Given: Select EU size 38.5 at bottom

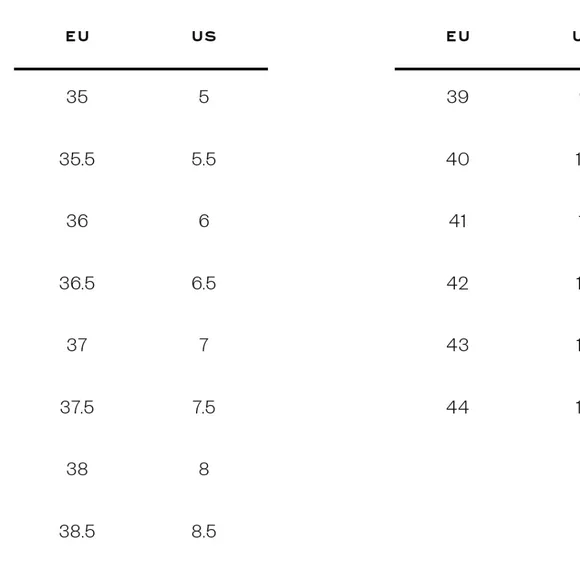Looking at the screenshot, I should tap(77, 532).
